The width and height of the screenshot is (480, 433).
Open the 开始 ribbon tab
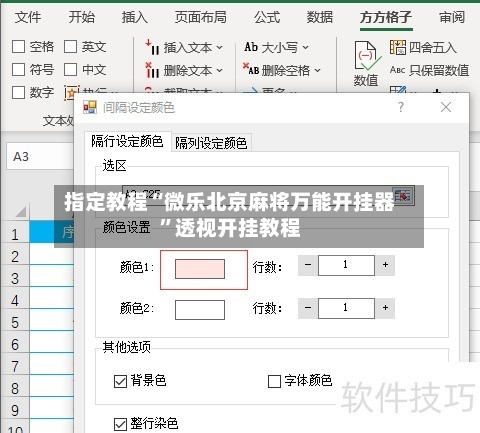point(82,17)
